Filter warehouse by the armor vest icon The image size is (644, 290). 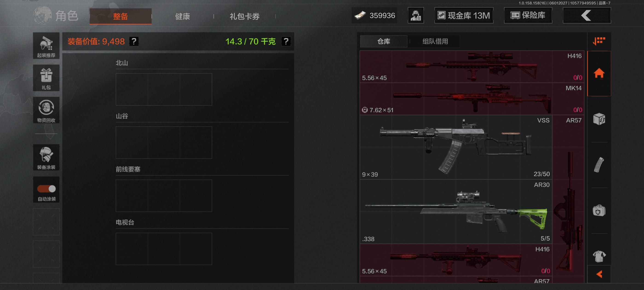pyautogui.click(x=599, y=256)
